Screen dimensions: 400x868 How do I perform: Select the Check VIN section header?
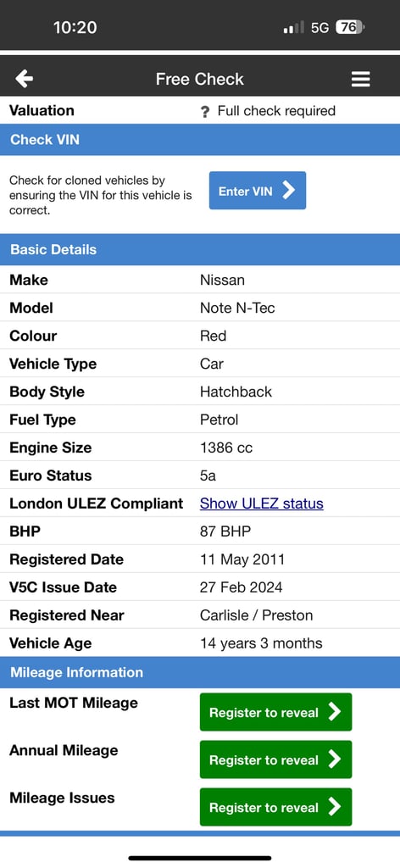(x=200, y=140)
